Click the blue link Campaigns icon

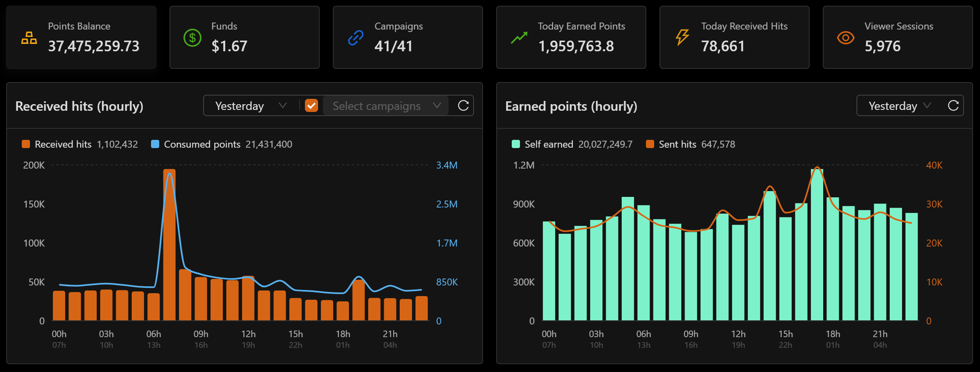[356, 38]
